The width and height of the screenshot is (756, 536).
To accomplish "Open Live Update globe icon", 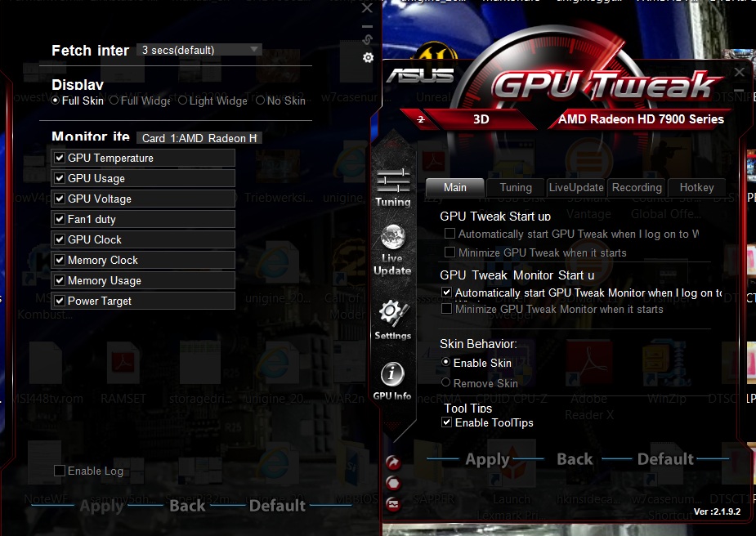I will [x=392, y=237].
